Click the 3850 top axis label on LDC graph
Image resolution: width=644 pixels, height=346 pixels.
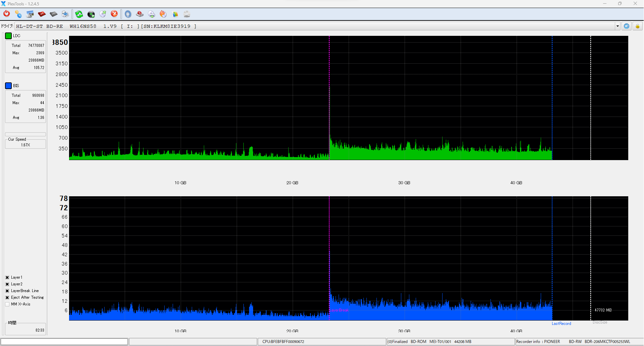tap(60, 42)
